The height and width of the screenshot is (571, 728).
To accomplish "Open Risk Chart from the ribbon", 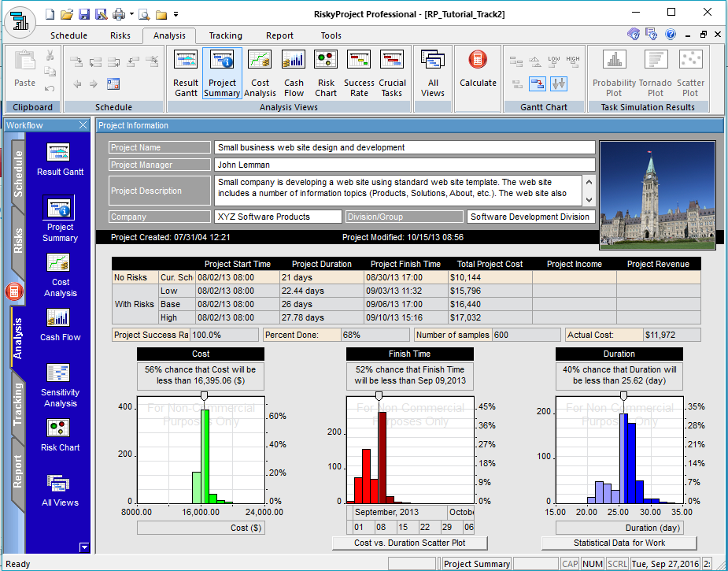I will [326, 73].
